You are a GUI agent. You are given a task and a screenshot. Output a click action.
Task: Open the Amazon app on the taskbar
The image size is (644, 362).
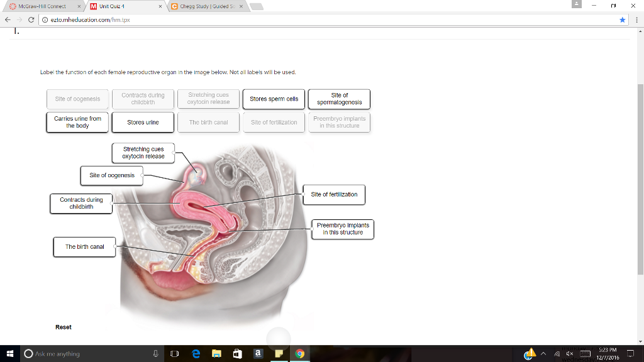258,353
